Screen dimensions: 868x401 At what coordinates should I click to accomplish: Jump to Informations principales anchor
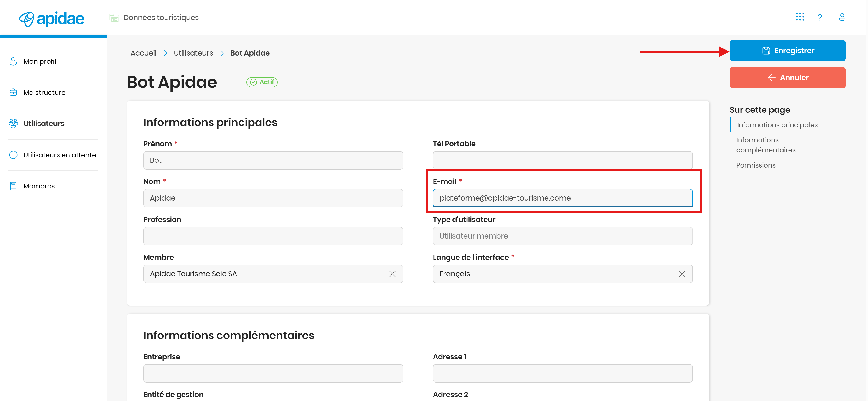tap(777, 125)
